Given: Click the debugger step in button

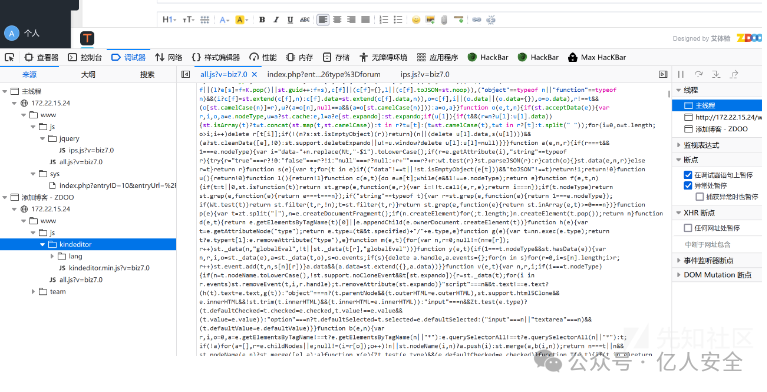Looking at the screenshot, I should pos(716,74).
